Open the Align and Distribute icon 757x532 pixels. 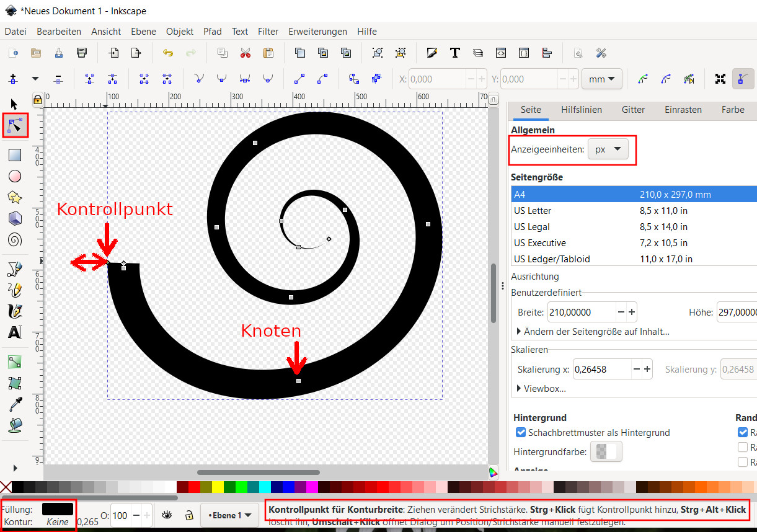[x=546, y=53]
